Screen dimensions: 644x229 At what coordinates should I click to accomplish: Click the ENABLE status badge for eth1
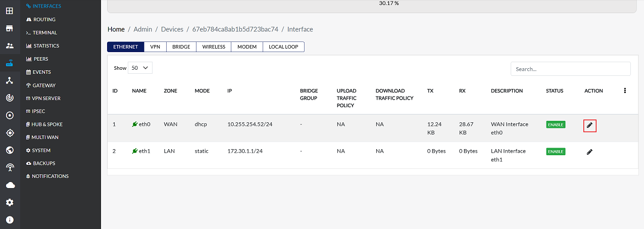(556, 151)
